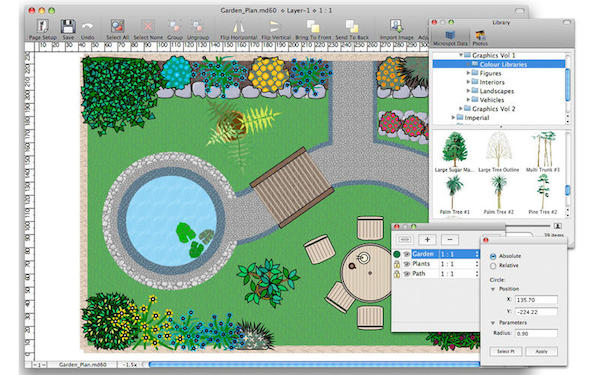Image resolution: width=600 pixels, height=375 pixels.
Task: Toggle visibility eye of Plants layer
Action: (x=407, y=264)
